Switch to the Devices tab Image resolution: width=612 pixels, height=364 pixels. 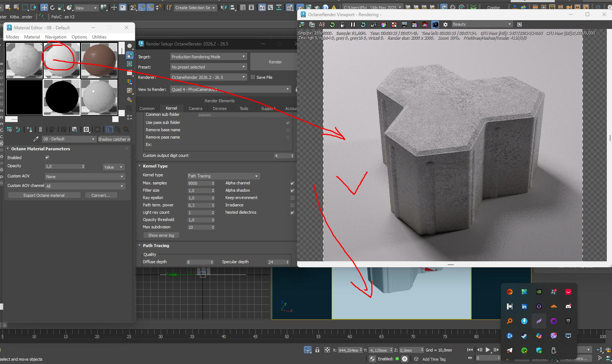219,109
